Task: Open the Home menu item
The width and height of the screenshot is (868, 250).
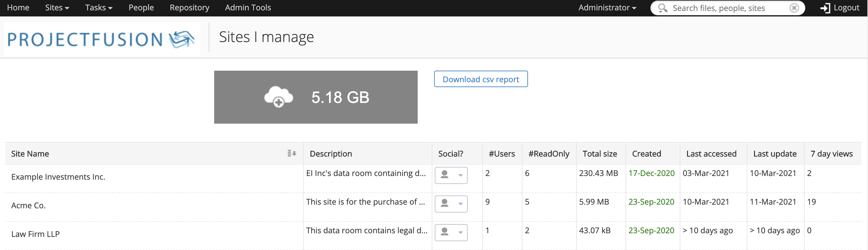Action: point(18,8)
